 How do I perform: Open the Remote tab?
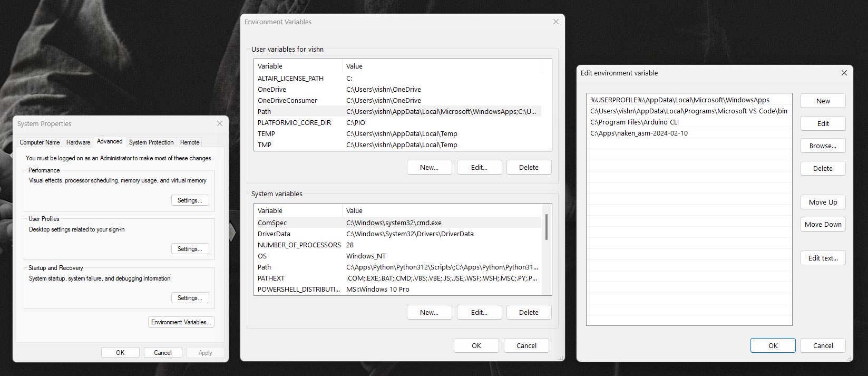(x=190, y=142)
